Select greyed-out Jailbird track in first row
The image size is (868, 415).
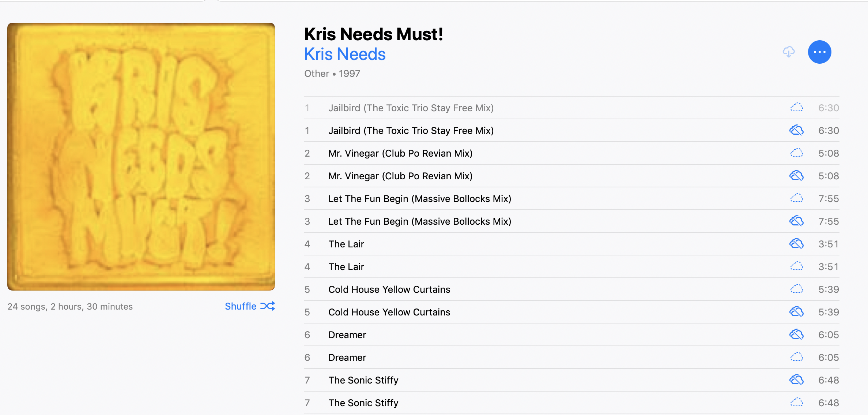pos(571,108)
